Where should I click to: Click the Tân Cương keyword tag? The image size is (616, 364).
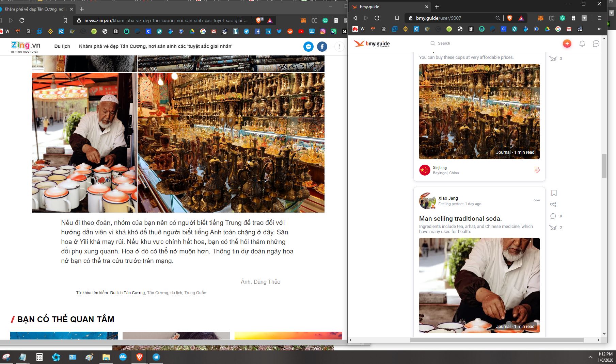pyautogui.click(x=157, y=293)
